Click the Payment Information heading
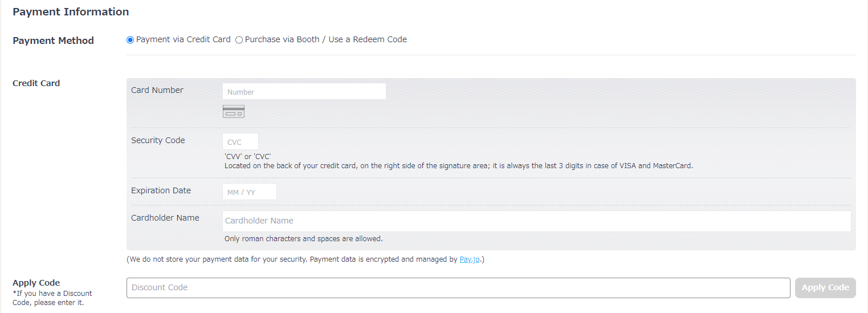Screen dimensions: 868x313 point(71,12)
